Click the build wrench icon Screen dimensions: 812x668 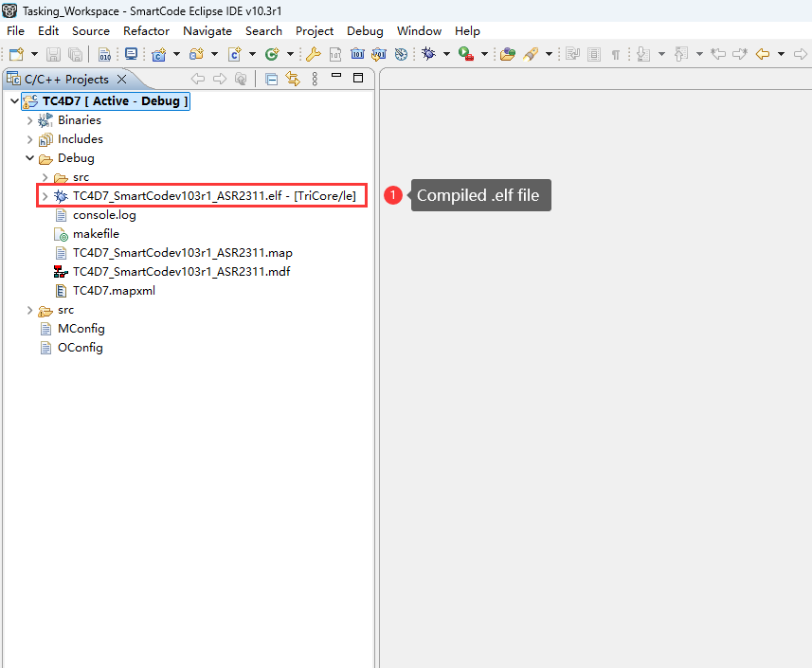click(313, 55)
